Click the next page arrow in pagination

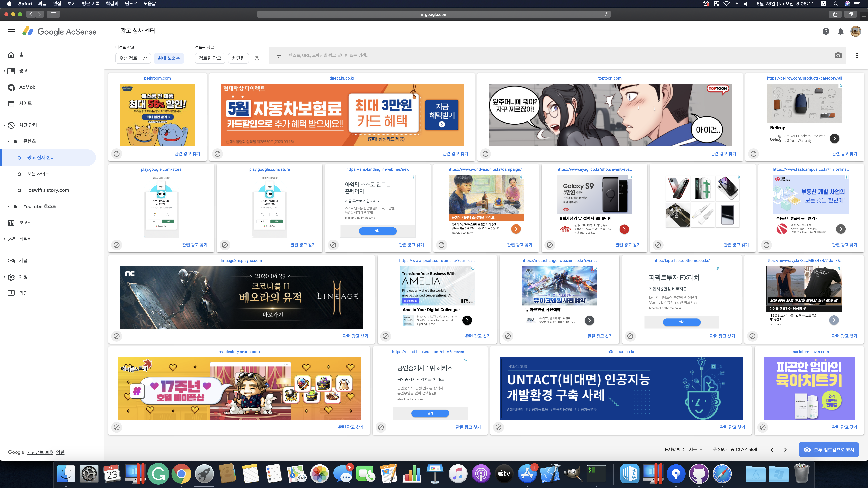tap(785, 450)
